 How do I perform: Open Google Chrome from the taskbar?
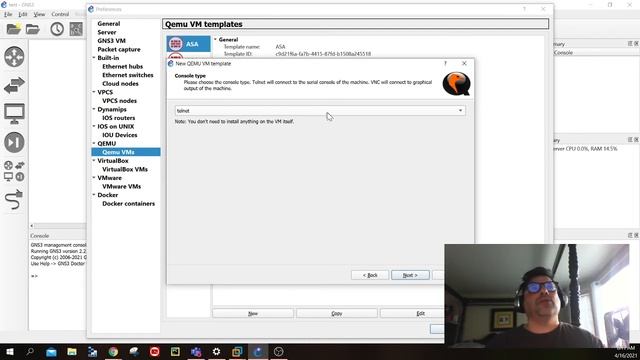[x=113, y=351]
